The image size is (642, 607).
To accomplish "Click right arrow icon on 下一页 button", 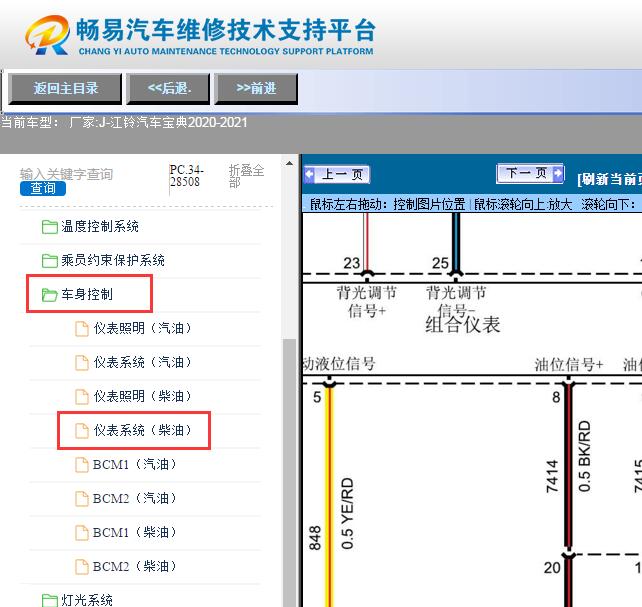I will coord(557,174).
